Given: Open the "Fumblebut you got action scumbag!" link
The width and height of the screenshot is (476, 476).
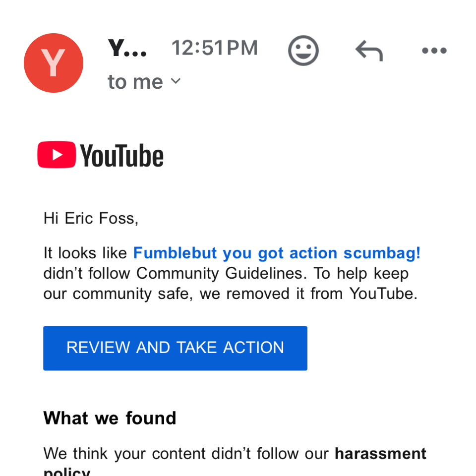Looking at the screenshot, I should pos(277,253).
